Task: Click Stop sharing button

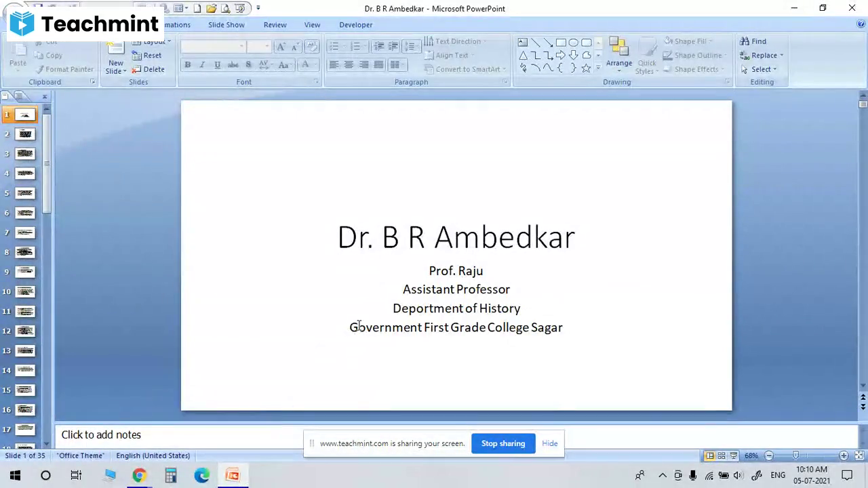Action: click(x=503, y=443)
